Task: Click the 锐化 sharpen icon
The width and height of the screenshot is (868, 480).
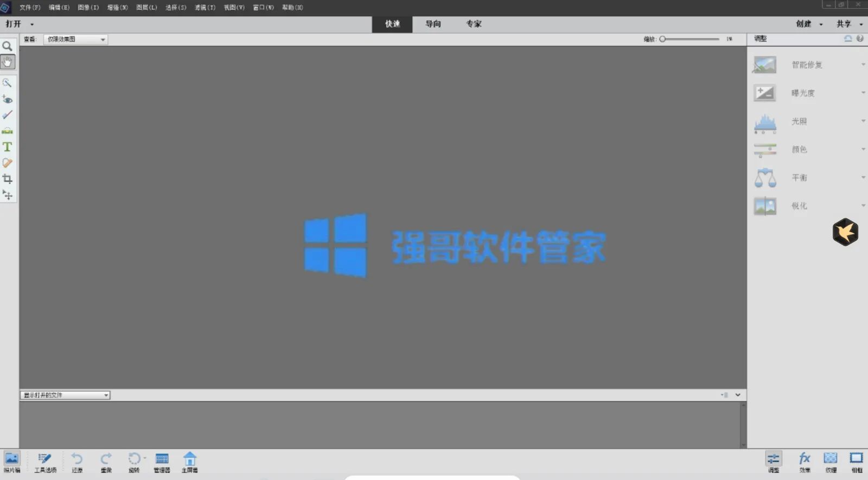Action: [x=765, y=206]
